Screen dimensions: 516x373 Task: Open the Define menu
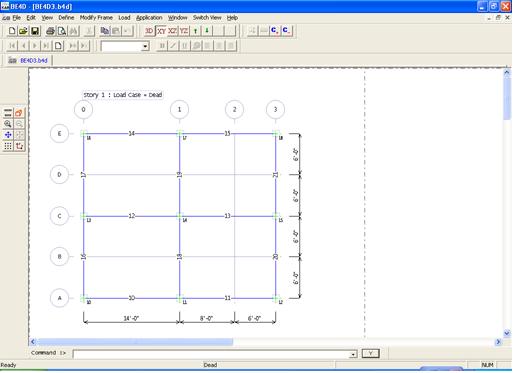pyautogui.click(x=66, y=18)
